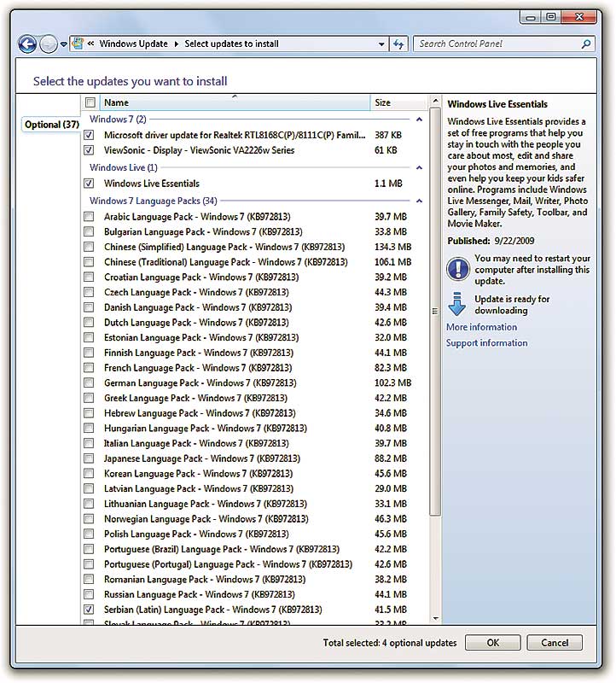Screen dimensions: 616x683
Task: Sort by the Size column header
Action: 398,102
